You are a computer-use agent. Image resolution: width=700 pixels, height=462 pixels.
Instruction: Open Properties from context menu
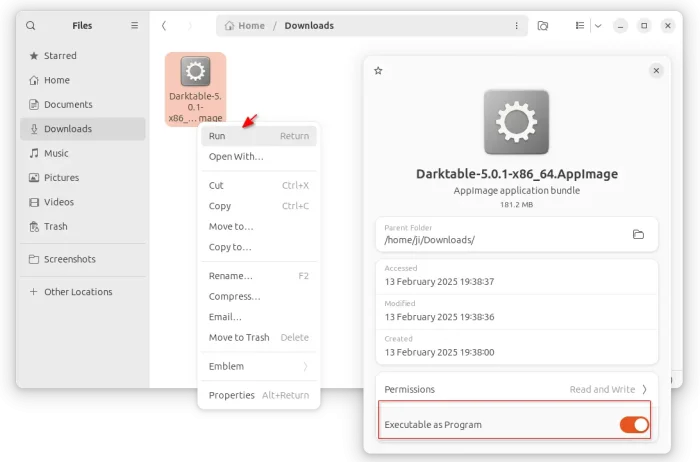(259, 395)
